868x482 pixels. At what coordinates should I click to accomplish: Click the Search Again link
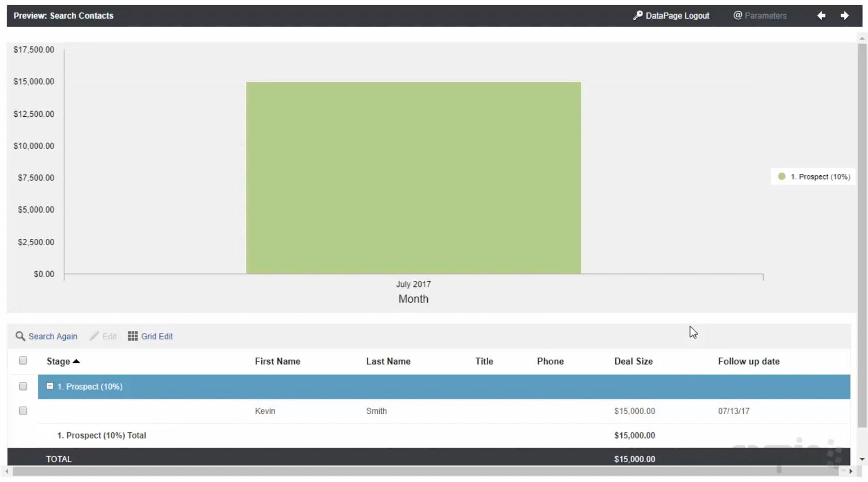coord(53,336)
